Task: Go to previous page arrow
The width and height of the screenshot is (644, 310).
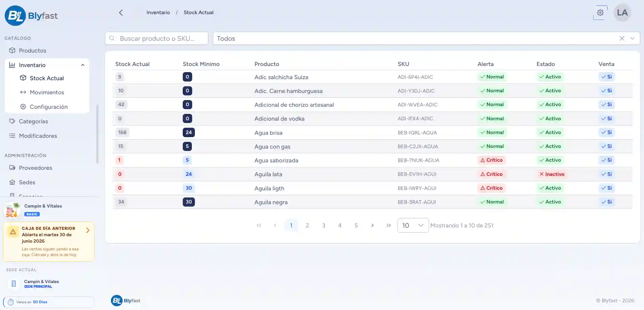Action: [275, 225]
